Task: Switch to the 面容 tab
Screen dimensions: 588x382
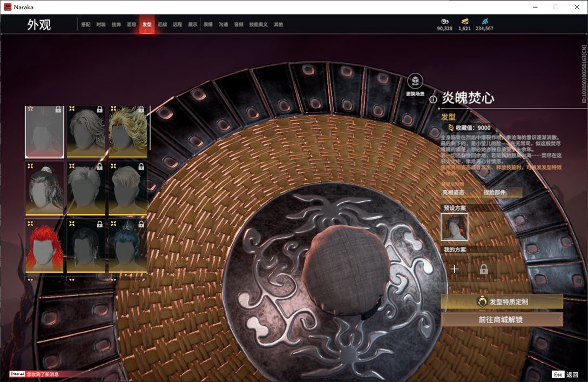Action: [132, 24]
